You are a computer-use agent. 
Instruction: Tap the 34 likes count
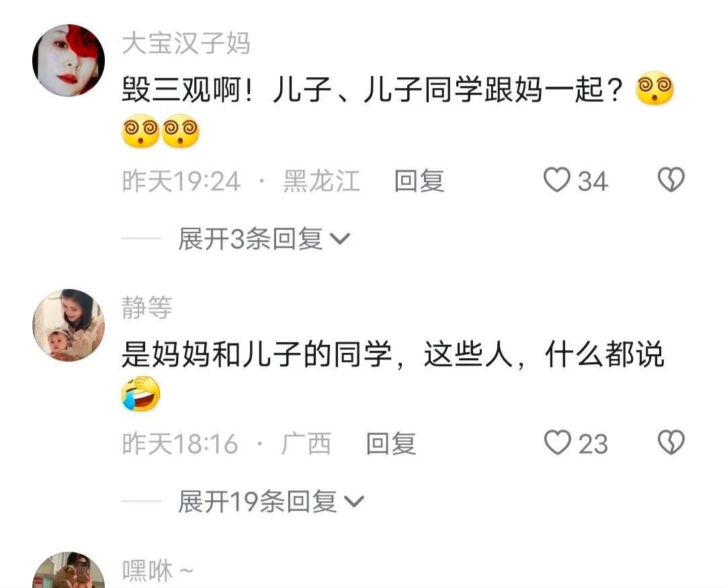pos(593,181)
